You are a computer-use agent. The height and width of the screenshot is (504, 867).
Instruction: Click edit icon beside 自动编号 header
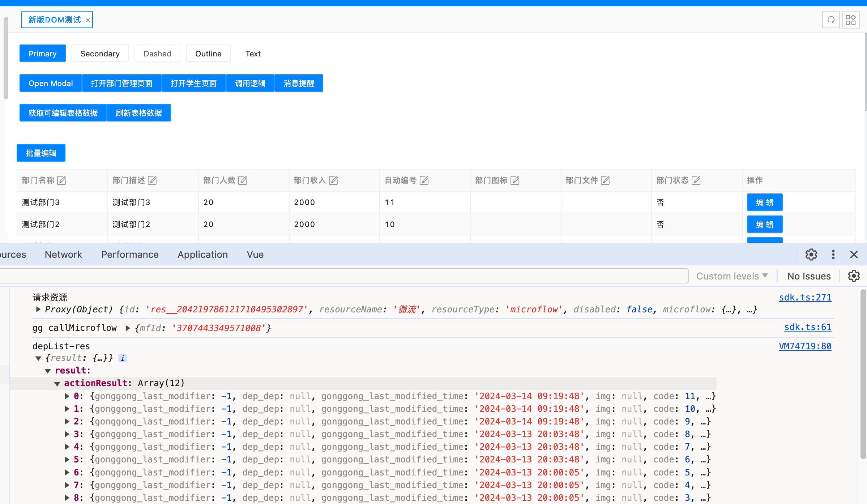point(424,180)
